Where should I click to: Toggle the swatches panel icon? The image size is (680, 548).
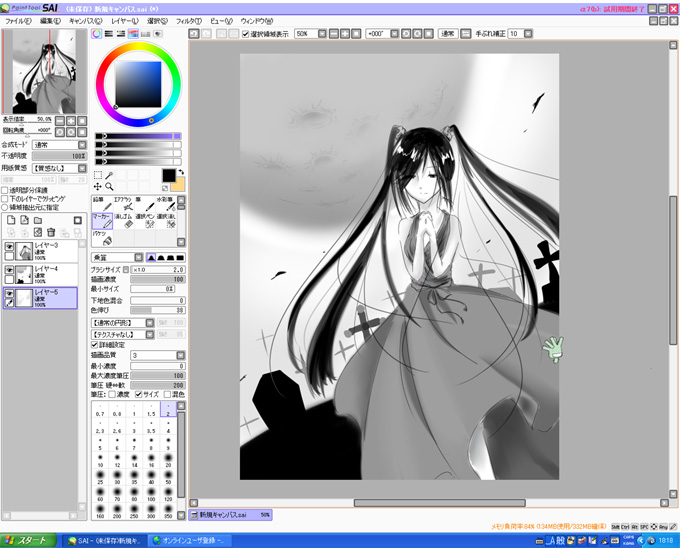[146, 33]
